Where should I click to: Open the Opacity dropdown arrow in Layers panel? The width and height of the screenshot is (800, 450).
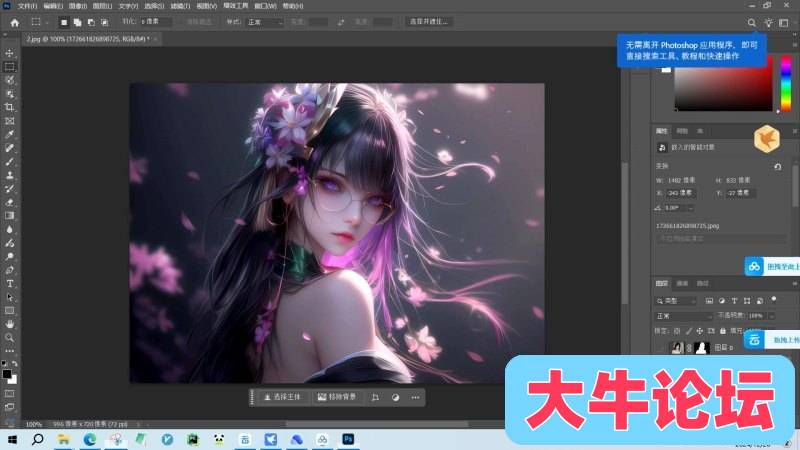[772, 316]
